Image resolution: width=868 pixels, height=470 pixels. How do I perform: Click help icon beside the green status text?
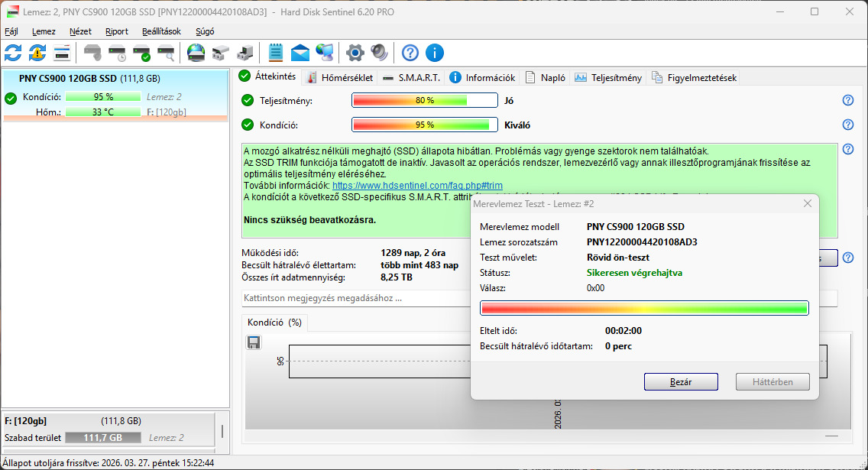coord(847,149)
